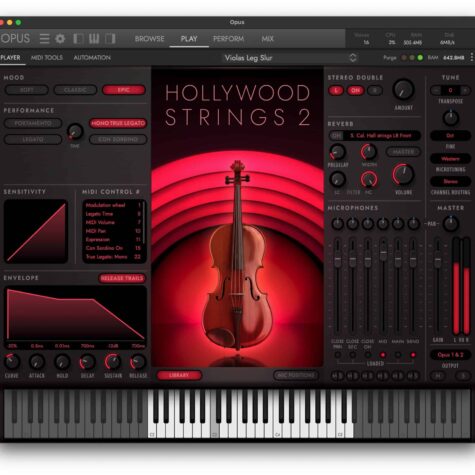Adjust the Tune Fine knob
475x475 pixels.
pos(451,118)
